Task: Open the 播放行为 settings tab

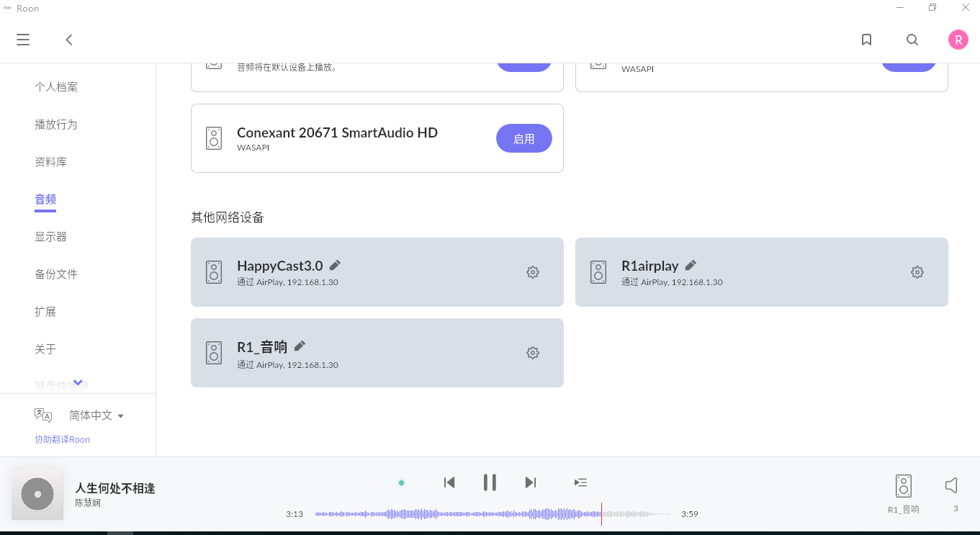Action: pos(56,125)
